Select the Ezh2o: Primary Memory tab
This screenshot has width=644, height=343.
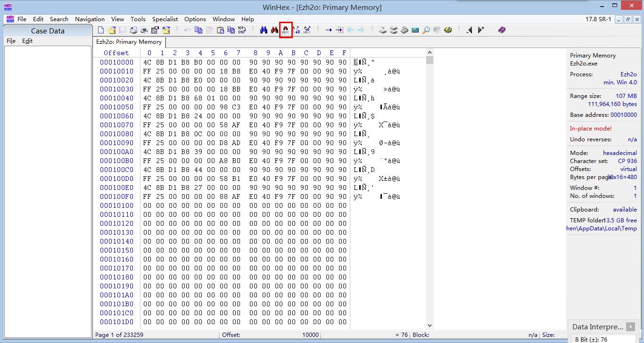tap(129, 42)
